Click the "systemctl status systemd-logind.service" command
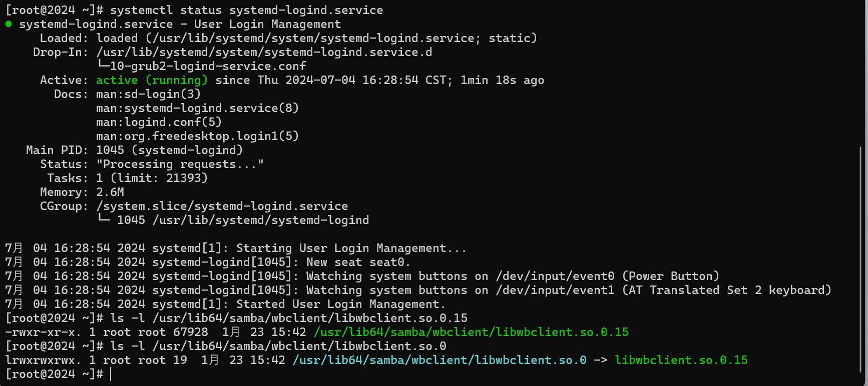 pyautogui.click(x=246, y=10)
